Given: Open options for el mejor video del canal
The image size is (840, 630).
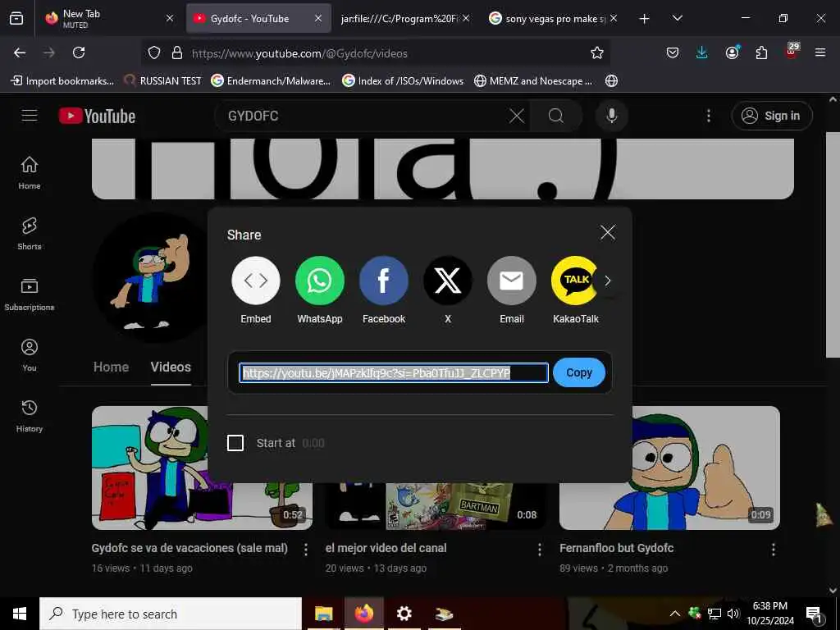Looking at the screenshot, I should [x=540, y=549].
